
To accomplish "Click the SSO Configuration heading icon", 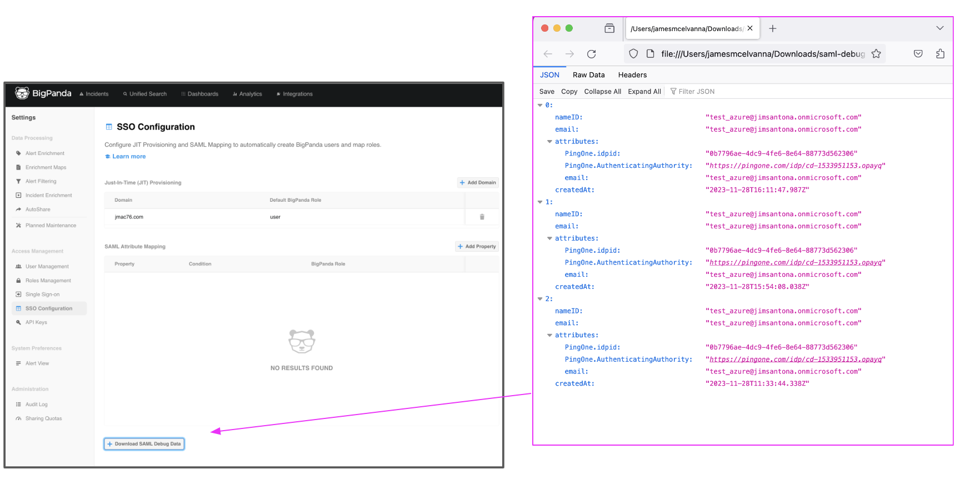I will point(109,127).
